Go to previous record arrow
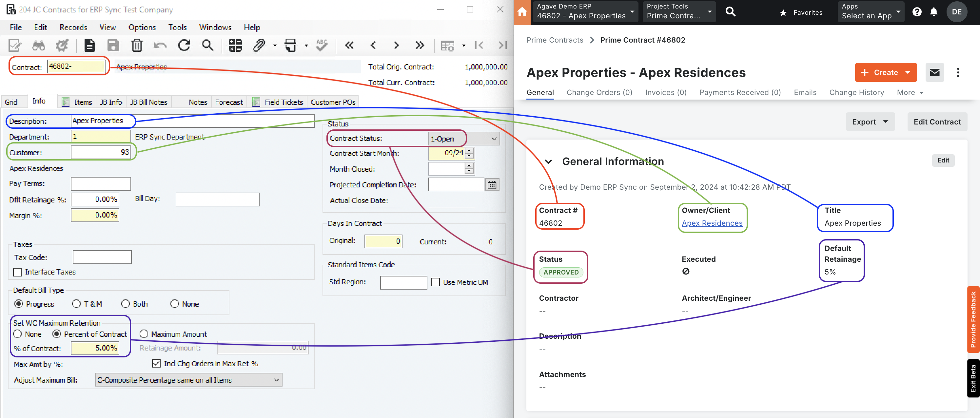This screenshot has width=980, height=418. tap(373, 45)
